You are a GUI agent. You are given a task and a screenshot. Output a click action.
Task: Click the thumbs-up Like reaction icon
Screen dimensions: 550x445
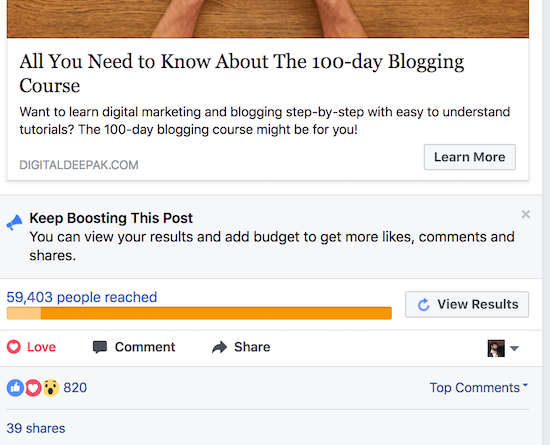pos(15,388)
